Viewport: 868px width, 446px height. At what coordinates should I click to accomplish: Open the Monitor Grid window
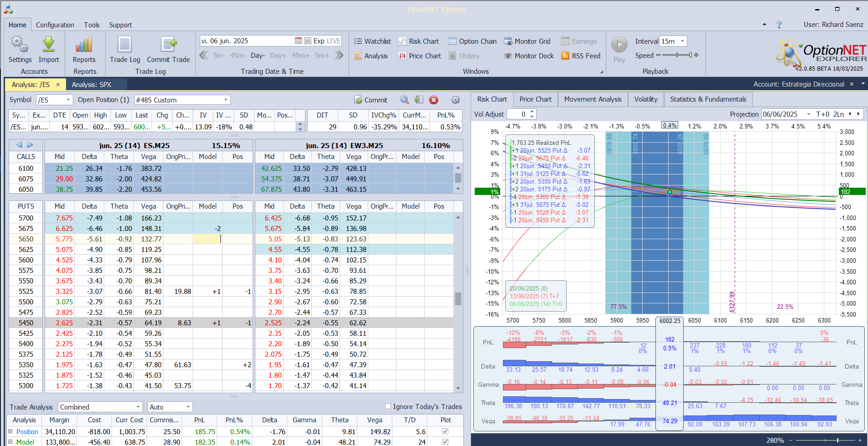[527, 41]
